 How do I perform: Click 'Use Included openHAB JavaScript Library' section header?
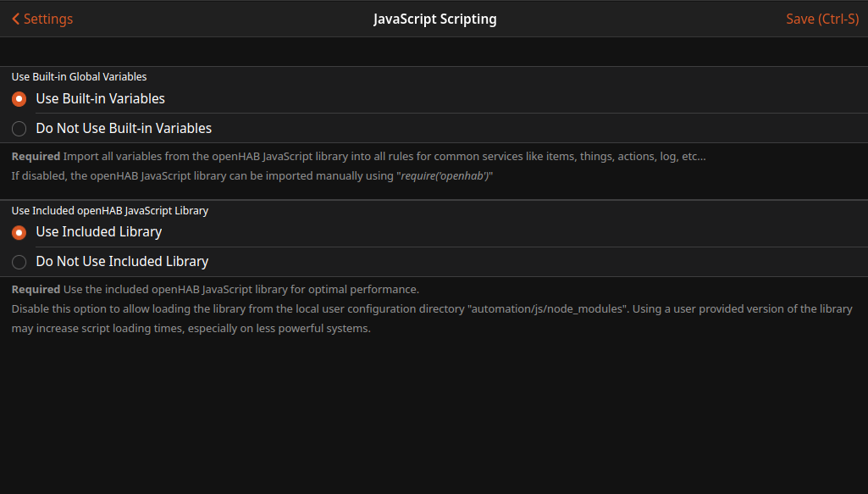[110, 210]
